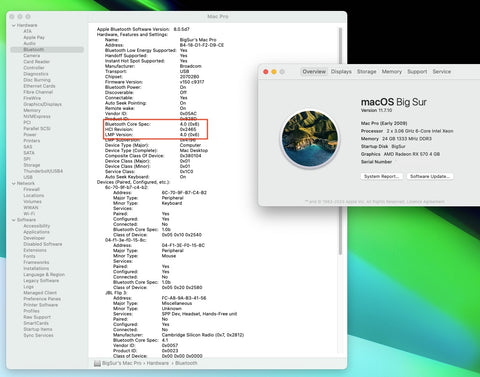The image size is (480, 377).
Task: Select Language & Region in the sidebar
Action: [x=44, y=275]
